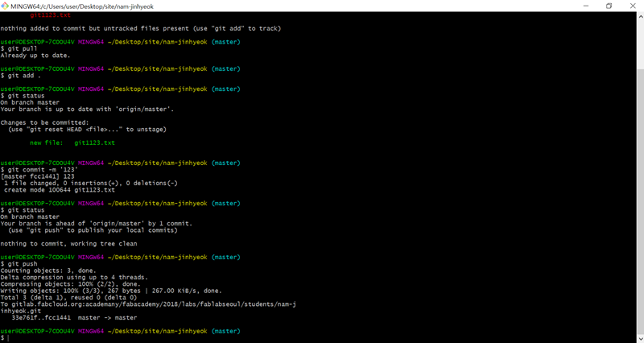Click the 'To gitlab.fabcloud.org:academany' remote URL line
Image resolution: width=644 pixels, height=343 pixels.
[148, 304]
